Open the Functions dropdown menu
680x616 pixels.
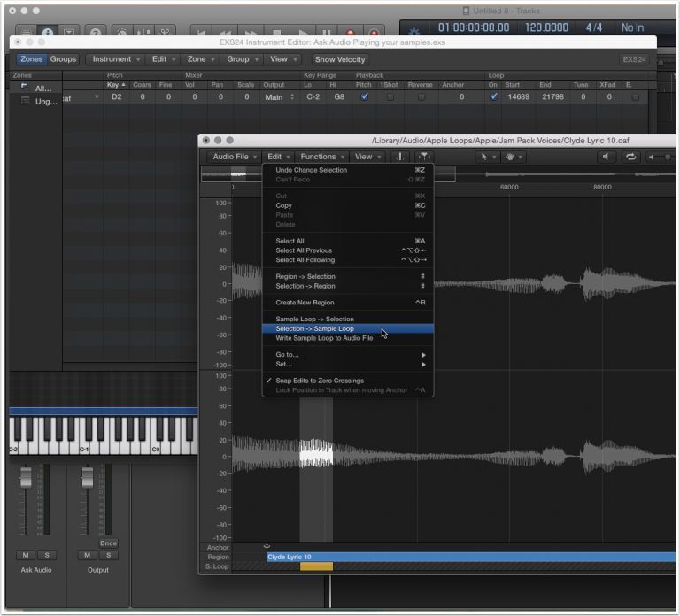pyautogui.click(x=322, y=157)
